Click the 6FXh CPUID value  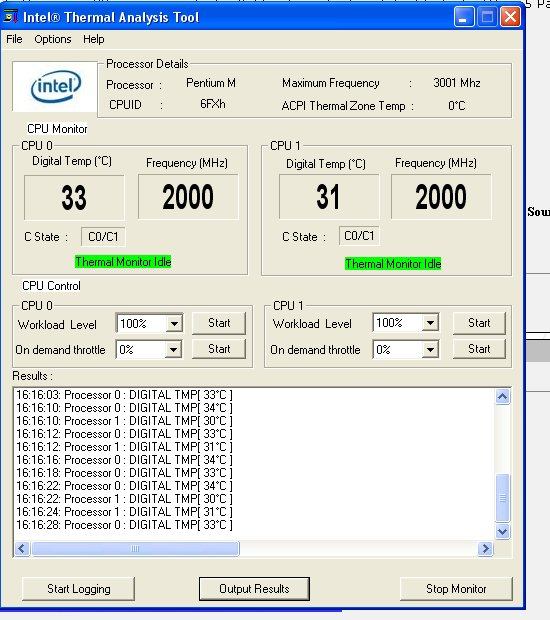(213, 104)
